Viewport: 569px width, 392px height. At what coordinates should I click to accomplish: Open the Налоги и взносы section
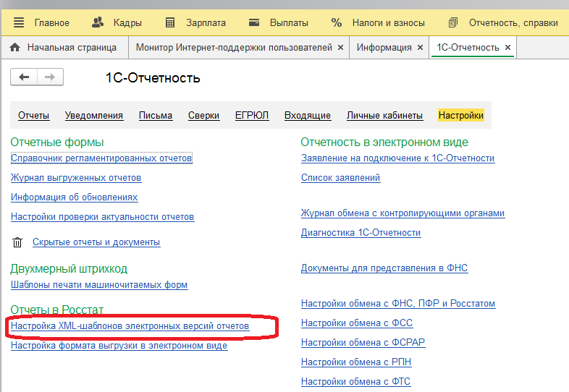click(x=388, y=22)
